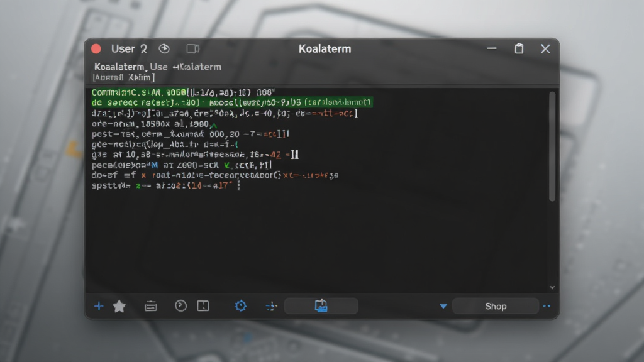
Task: Add a new tab with plus icon
Action: [99, 306]
